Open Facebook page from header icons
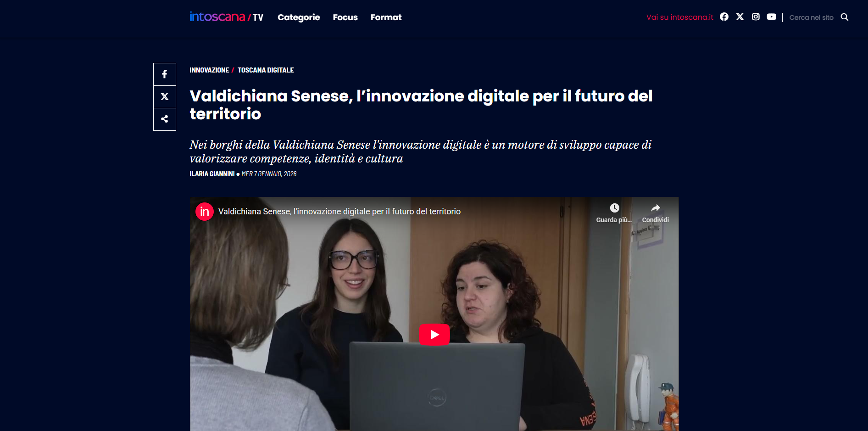This screenshot has width=868, height=431. (x=724, y=17)
